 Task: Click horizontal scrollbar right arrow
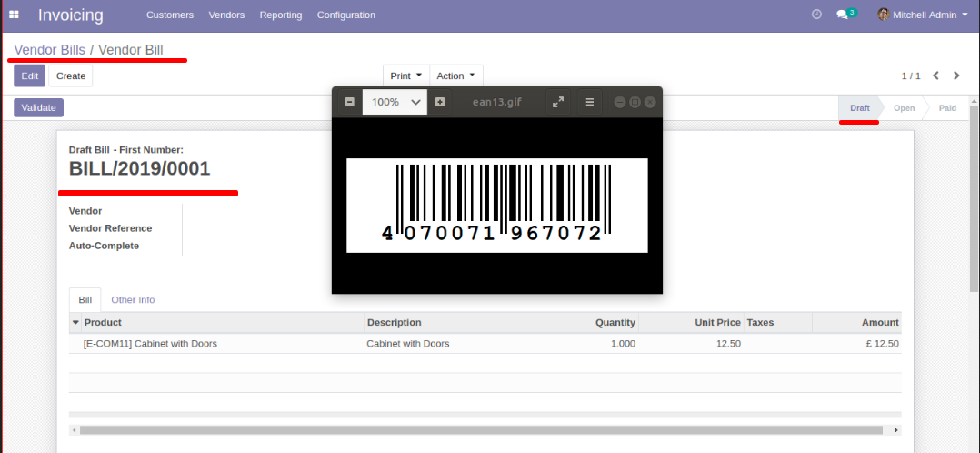pos(897,430)
